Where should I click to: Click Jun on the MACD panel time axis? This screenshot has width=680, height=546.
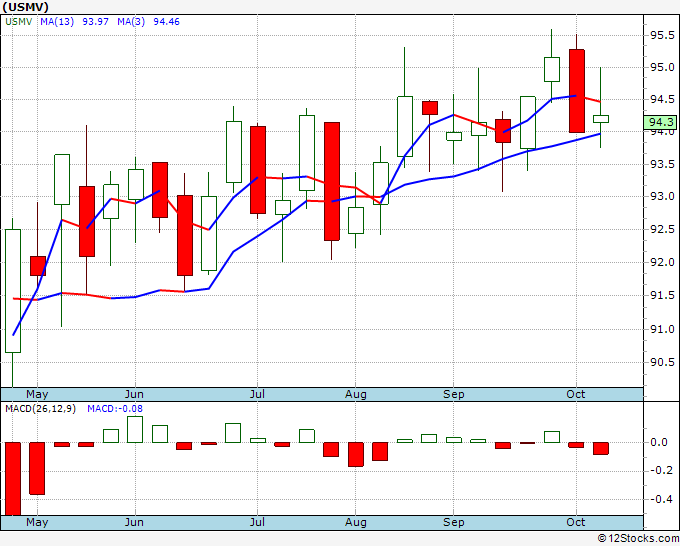pos(134,522)
